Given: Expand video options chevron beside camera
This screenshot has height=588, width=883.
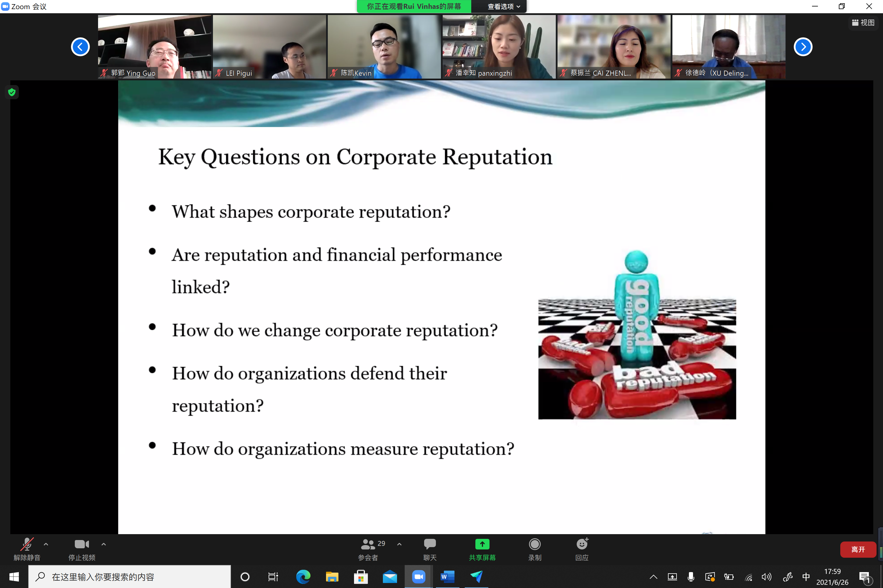Looking at the screenshot, I should point(104,544).
